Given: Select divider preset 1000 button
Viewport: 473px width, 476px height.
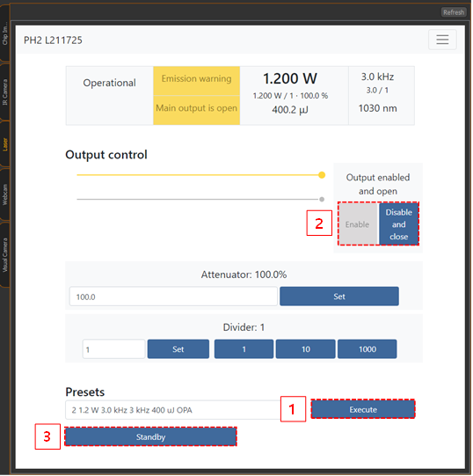Looking at the screenshot, I should (x=367, y=349).
